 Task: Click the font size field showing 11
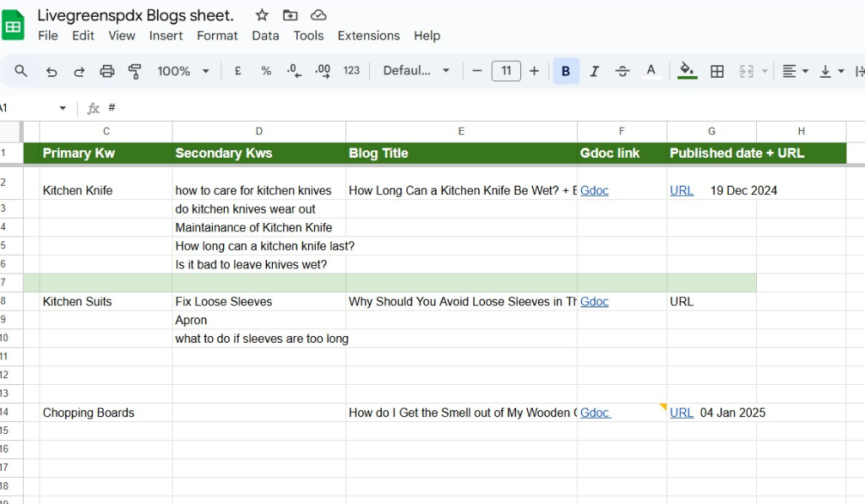pos(507,71)
